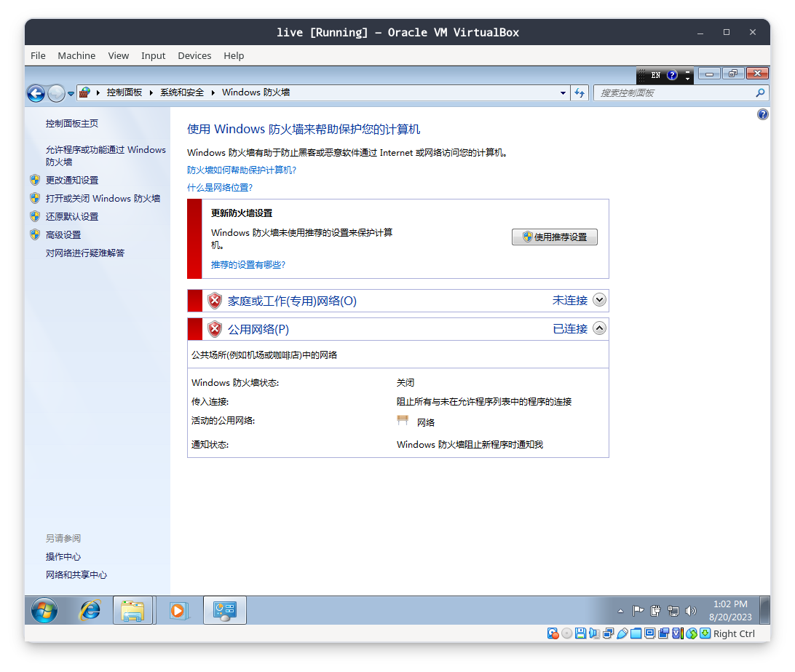Click the VirtualBox USB status icon

coord(622,633)
